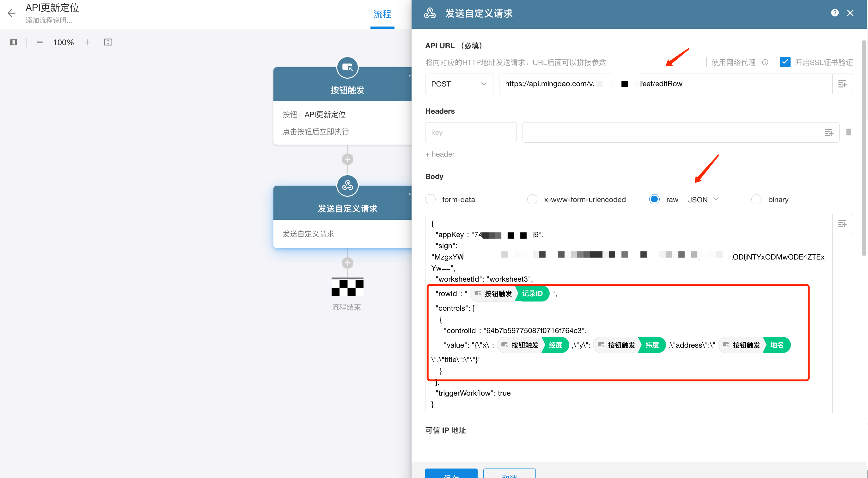The height and width of the screenshot is (478, 868).
Task: Click the Headers key input field
Action: click(x=470, y=132)
